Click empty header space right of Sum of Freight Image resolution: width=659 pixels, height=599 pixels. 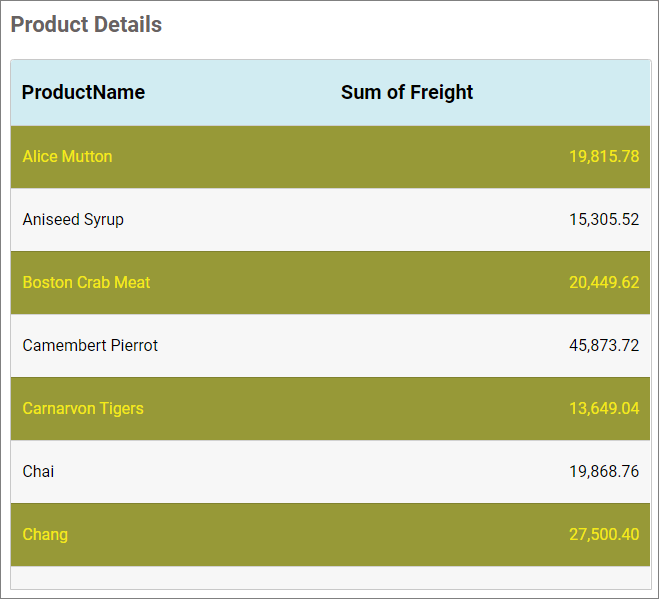pyautogui.click(x=570, y=92)
